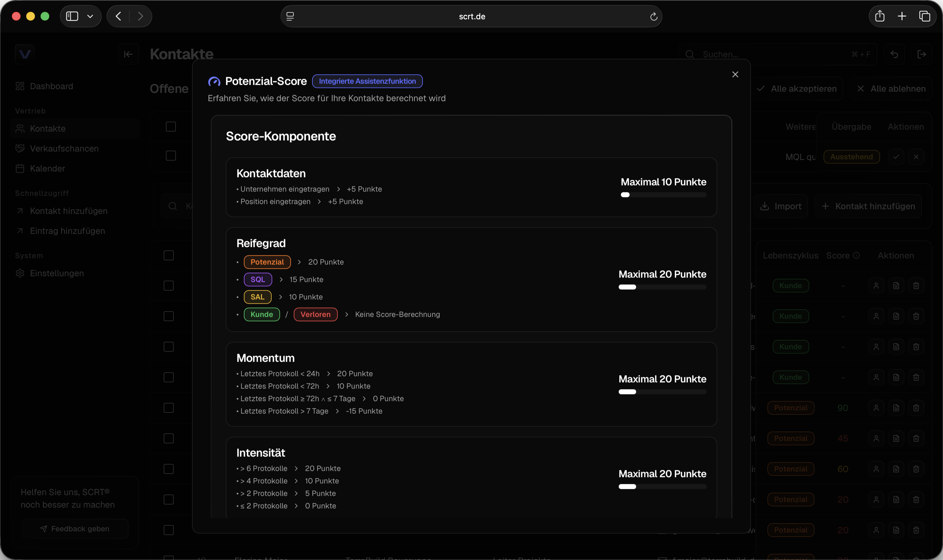
Task: Click the document icon in score 90 row
Action: (896, 408)
